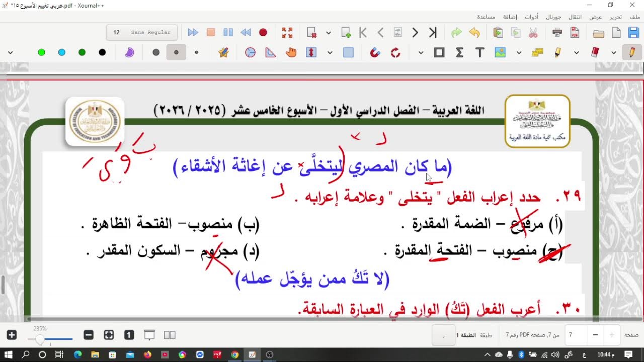Viewport: 644px width, 362px height.
Task: Stop audio playback
Action: pos(210,33)
